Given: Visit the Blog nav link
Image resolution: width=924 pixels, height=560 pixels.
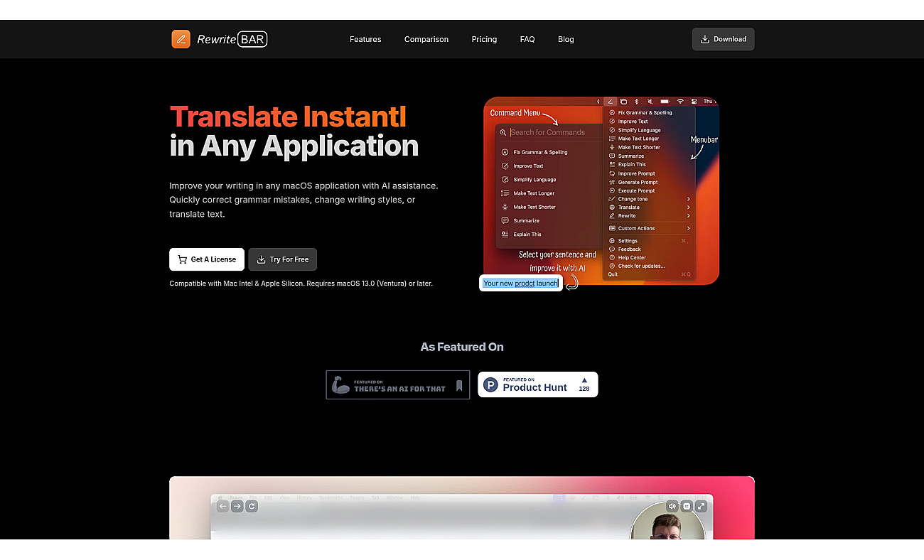Looking at the screenshot, I should coord(566,39).
